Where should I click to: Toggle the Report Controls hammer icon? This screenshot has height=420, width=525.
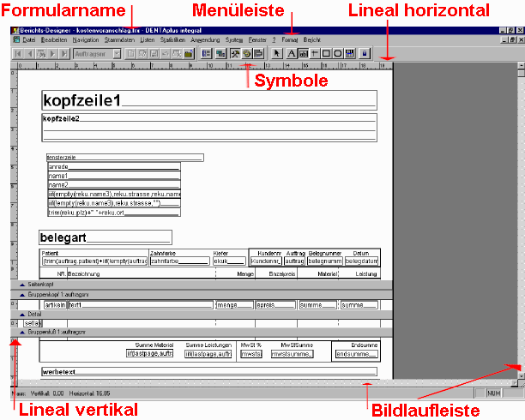point(235,53)
